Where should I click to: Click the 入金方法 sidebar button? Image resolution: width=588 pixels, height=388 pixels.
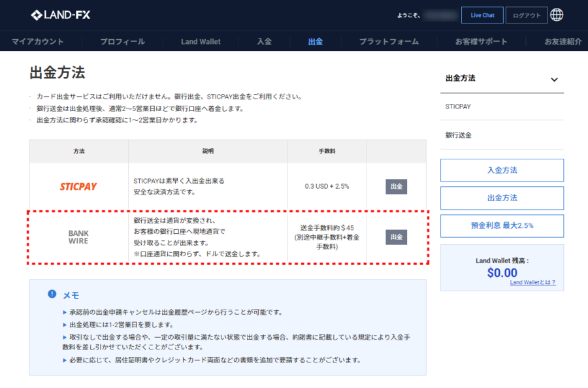pos(502,170)
